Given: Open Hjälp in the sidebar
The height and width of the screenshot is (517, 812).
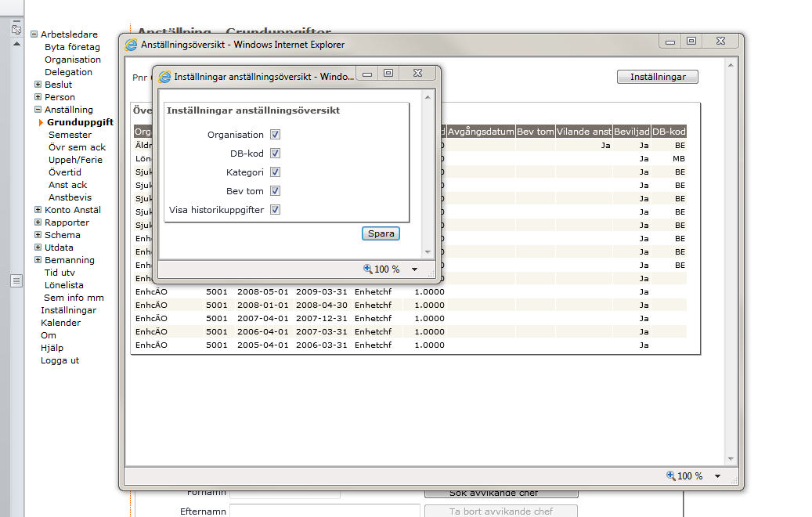Looking at the screenshot, I should 52,348.
